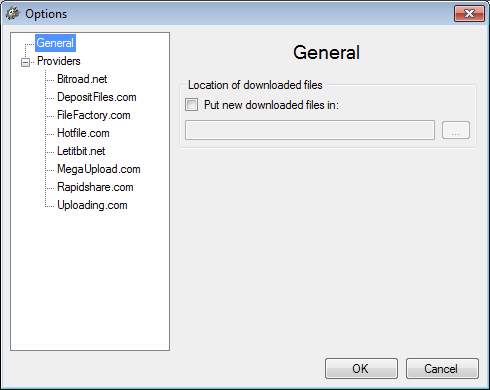Click the Options gear title icon
490x390 pixels.
[13, 14]
